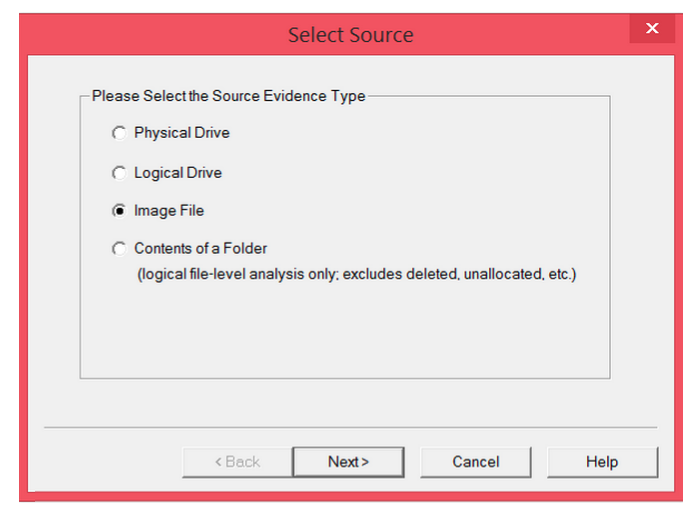This screenshot has height=514, width=700.
Task: Click the greyed-out Back button
Action: [x=237, y=462]
